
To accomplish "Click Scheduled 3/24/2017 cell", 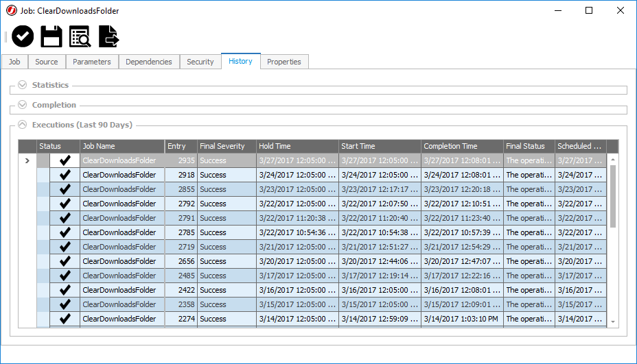I will (581, 175).
